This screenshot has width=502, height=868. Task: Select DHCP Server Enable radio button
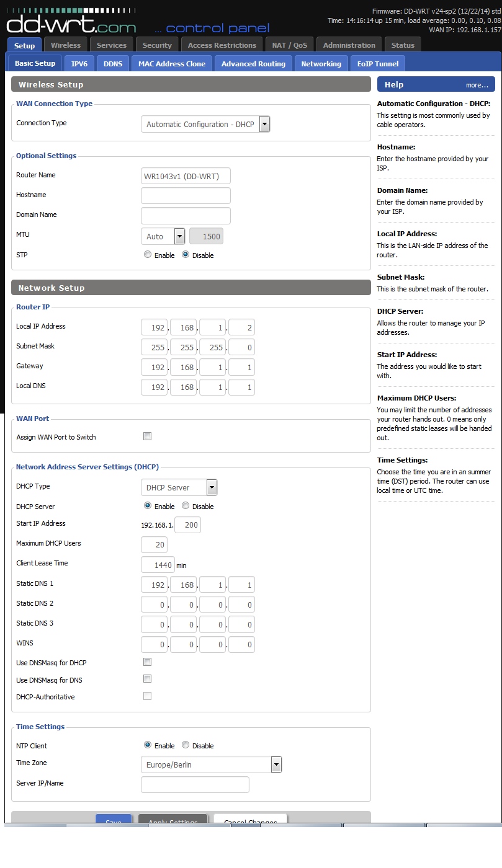(x=148, y=506)
